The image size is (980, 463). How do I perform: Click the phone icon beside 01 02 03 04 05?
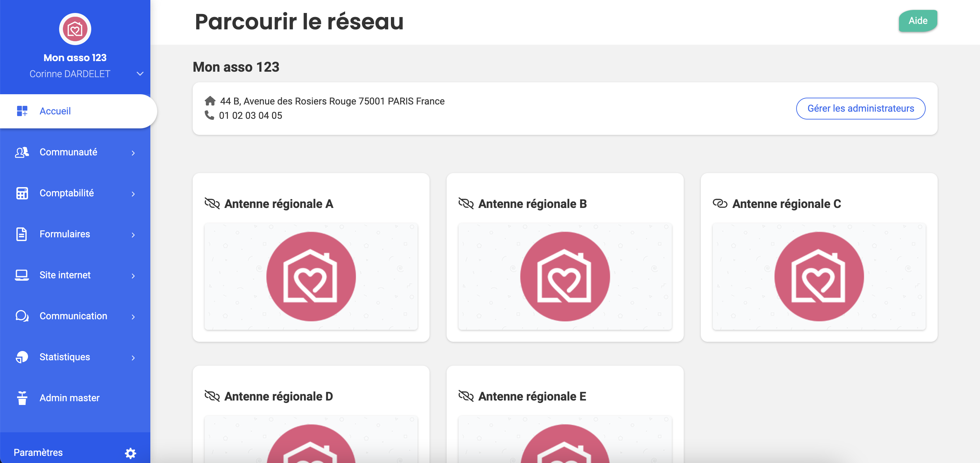(x=209, y=115)
